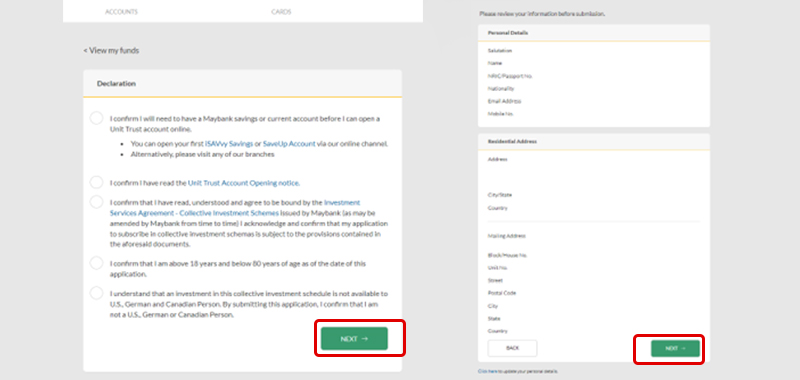Open the ACCOUNTS tab
The width and height of the screenshot is (800, 380).
[x=121, y=12]
